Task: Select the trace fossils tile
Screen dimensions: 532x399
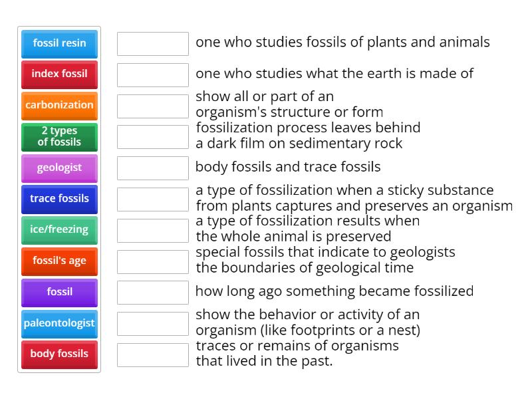Action: [59, 199]
